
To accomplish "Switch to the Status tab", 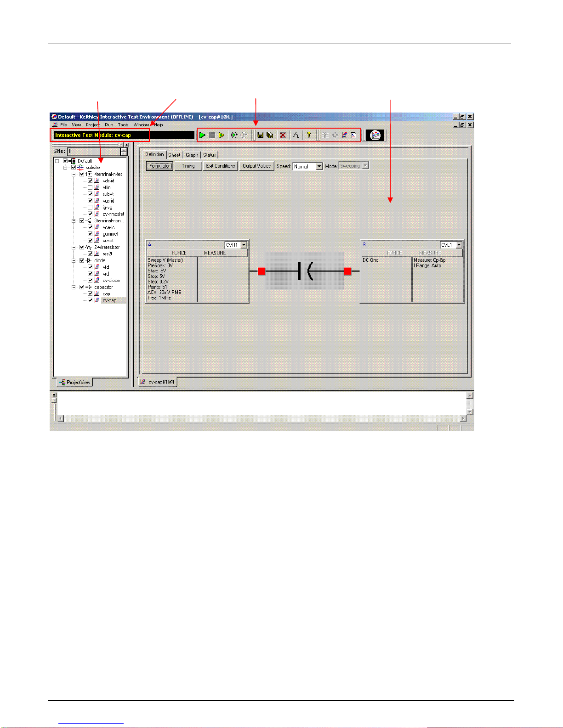I will [x=210, y=155].
